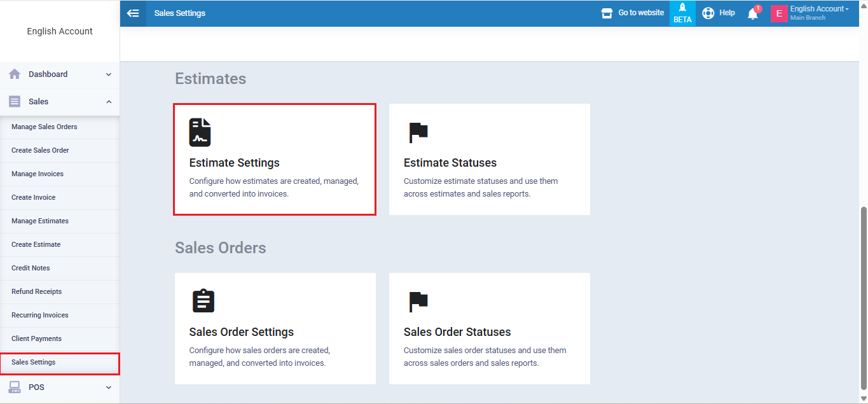Viewport: 868px width, 404px height.
Task: Open the Sales Order Settings card title
Action: 242,332
